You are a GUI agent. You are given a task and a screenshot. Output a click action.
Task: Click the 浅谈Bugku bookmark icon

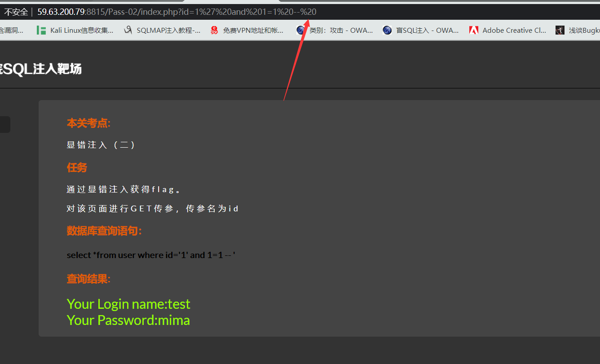tap(560, 31)
